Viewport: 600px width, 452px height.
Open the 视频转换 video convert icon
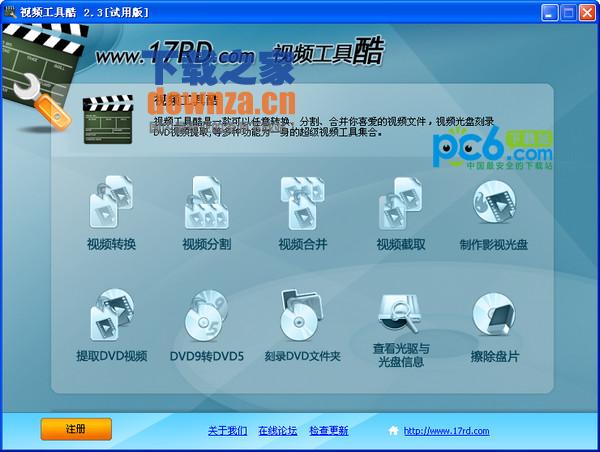[111, 202]
